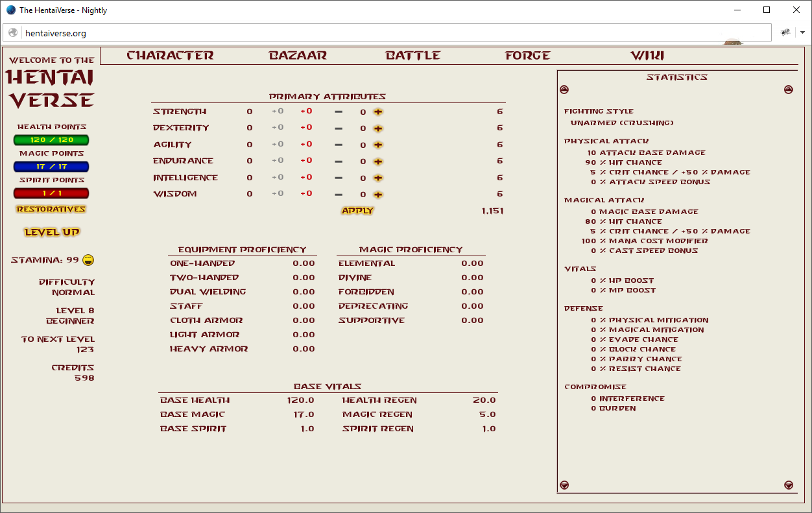Open the Bazaar menu
The image size is (812, 513).
tap(298, 56)
